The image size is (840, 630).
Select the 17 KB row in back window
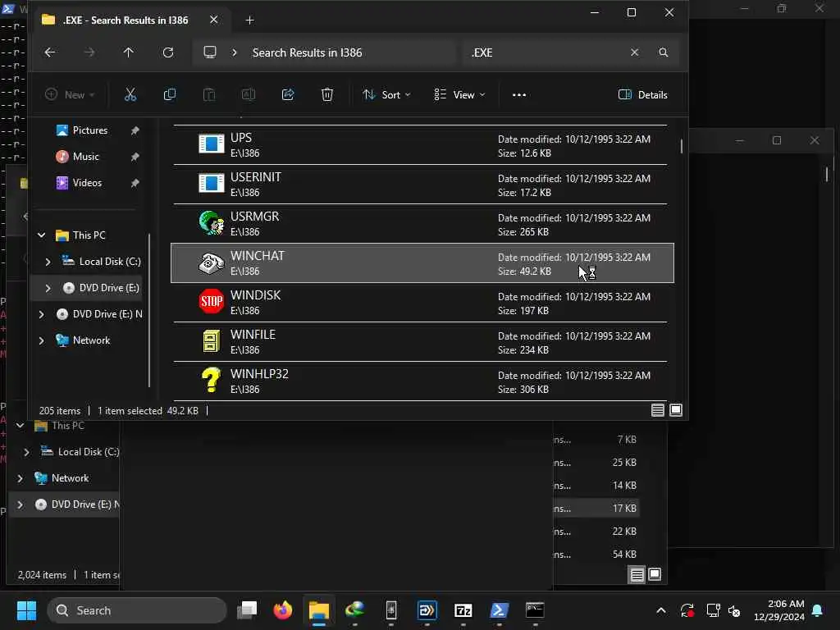(x=596, y=508)
